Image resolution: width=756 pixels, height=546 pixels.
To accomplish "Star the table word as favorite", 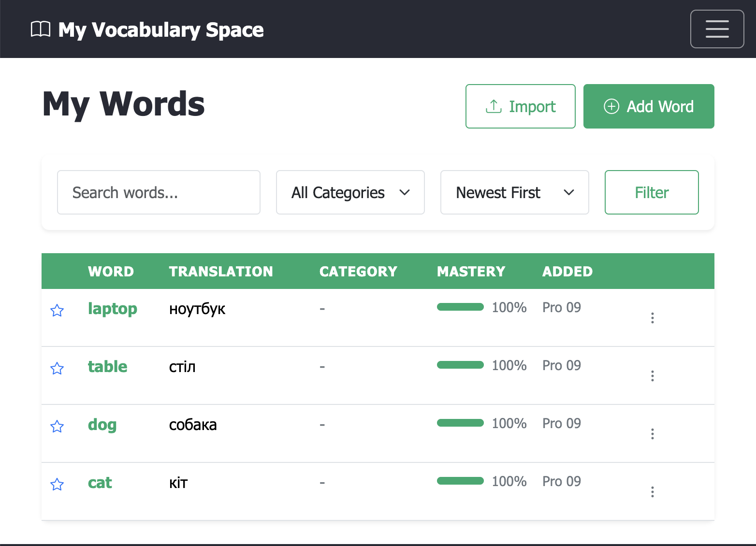I will click(57, 368).
